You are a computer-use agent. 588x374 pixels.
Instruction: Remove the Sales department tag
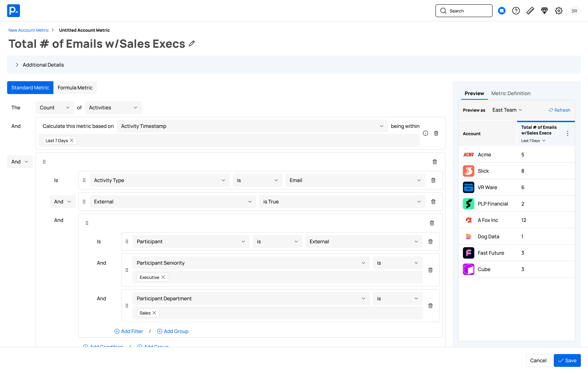154,313
